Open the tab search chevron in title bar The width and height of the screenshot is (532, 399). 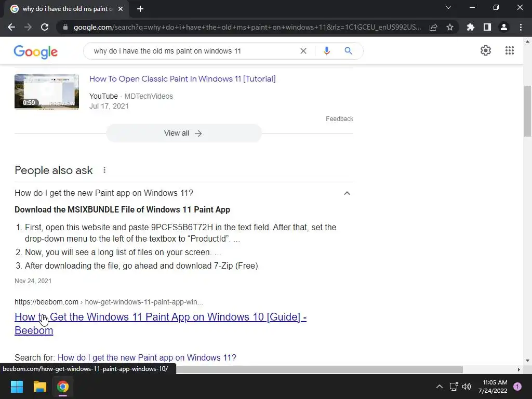click(x=448, y=7)
